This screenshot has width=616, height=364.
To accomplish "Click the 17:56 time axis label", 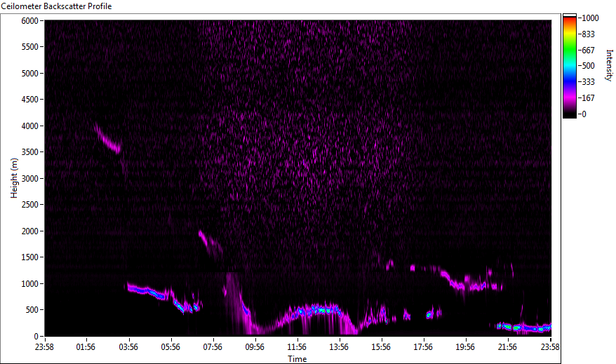I will click(x=423, y=347).
